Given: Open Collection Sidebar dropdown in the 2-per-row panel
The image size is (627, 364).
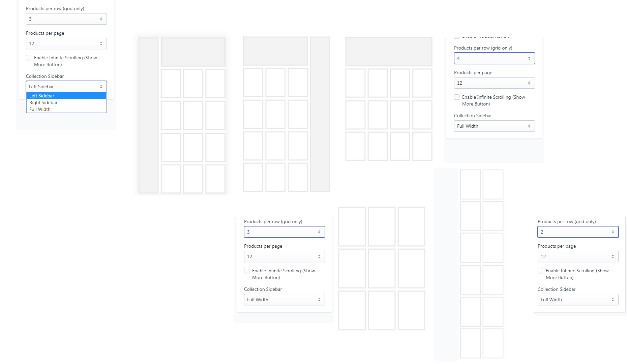Looking at the screenshot, I should click(x=577, y=300).
